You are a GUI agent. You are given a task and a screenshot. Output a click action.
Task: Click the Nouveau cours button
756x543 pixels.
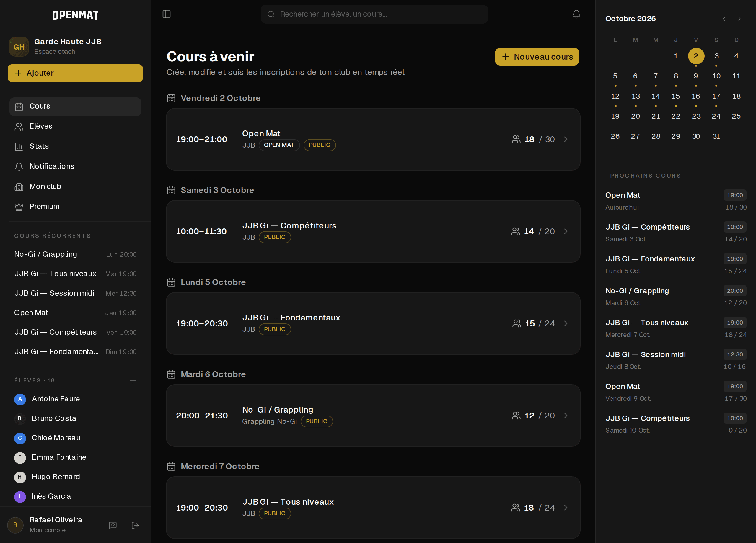[537, 57]
